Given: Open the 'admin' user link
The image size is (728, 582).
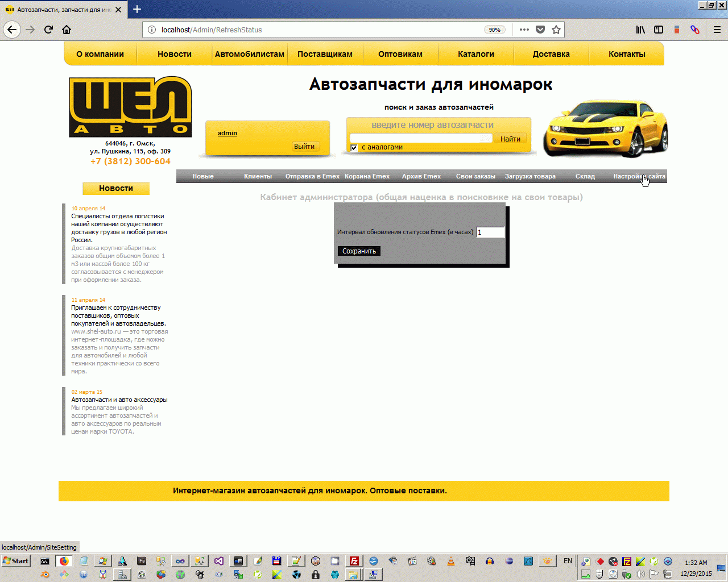Looking at the screenshot, I should tap(227, 133).
